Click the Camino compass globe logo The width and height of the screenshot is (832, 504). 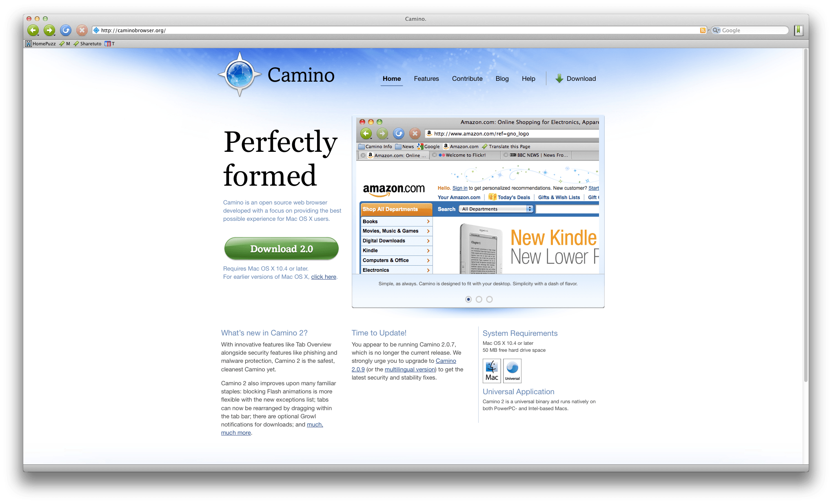tap(240, 75)
